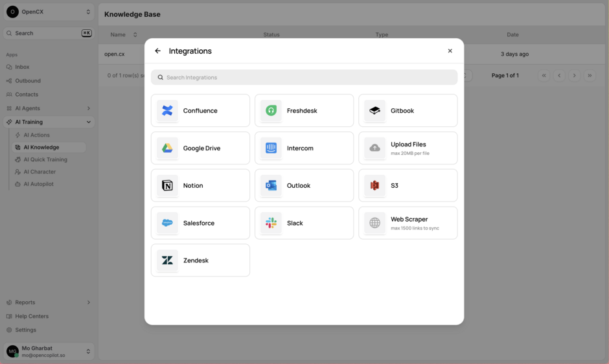Choose the Upload Files integration label
Image resolution: width=609 pixels, height=364 pixels.
(408, 144)
